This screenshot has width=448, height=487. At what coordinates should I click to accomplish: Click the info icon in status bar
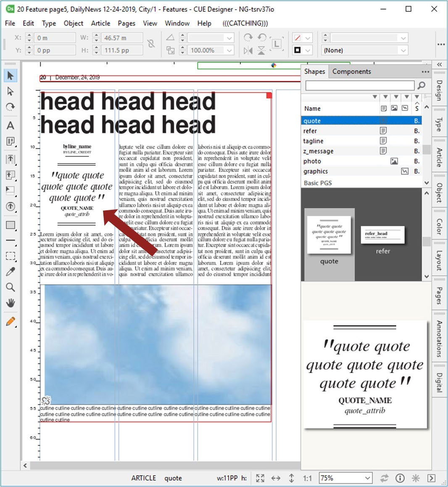(x=400, y=478)
